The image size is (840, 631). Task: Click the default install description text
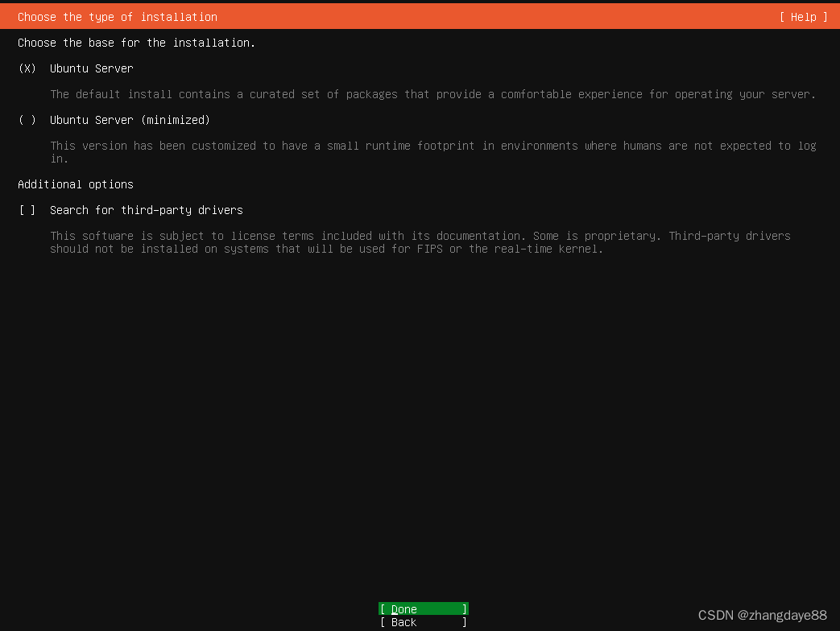pyautogui.click(x=432, y=94)
